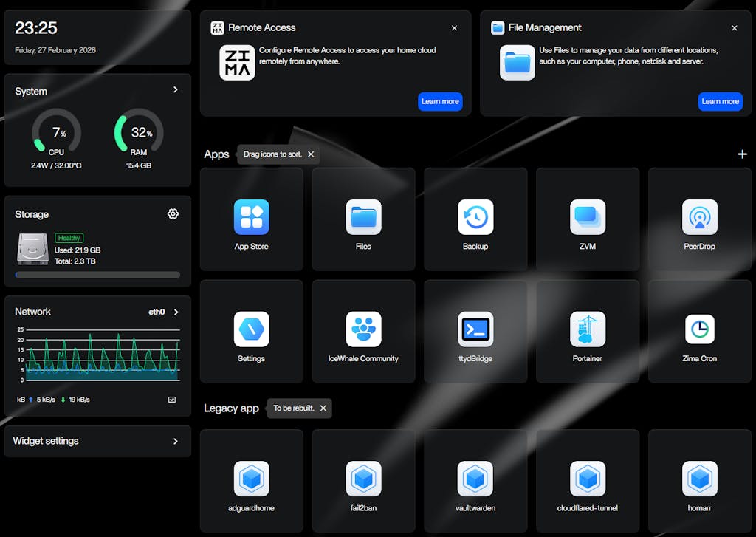Click Learn more for File Management
The image size is (756, 537).
(720, 101)
